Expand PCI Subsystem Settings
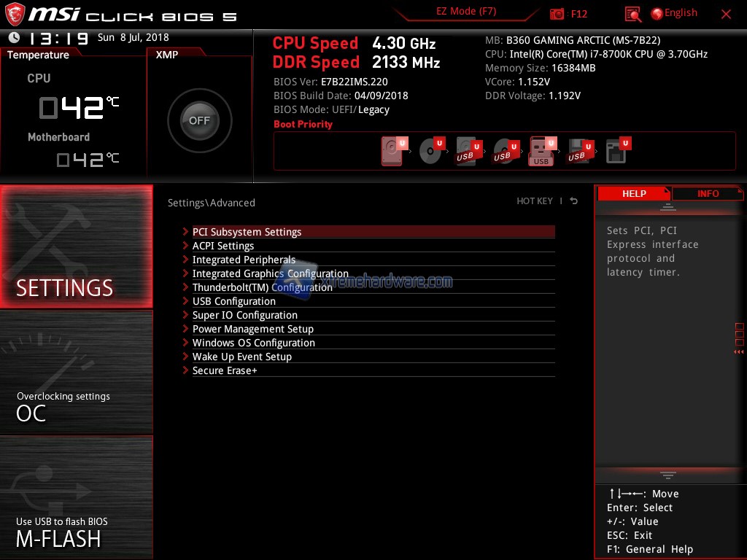 (x=247, y=232)
